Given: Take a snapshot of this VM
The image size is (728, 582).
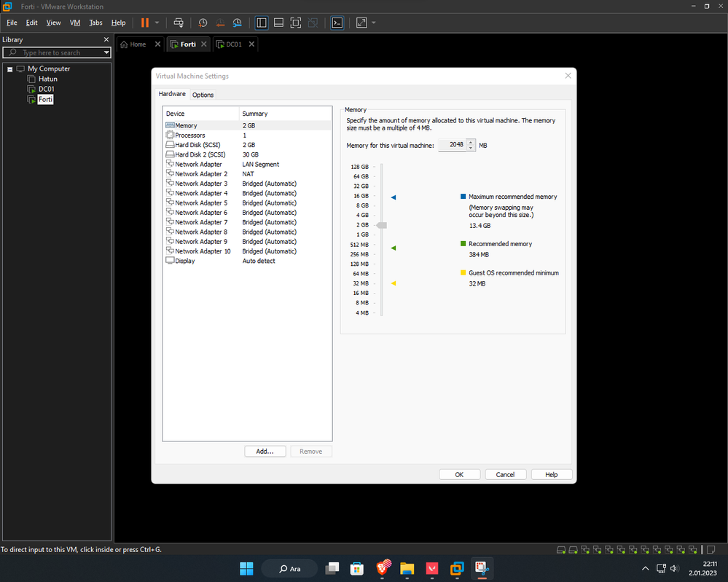Looking at the screenshot, I should point(203,23).
